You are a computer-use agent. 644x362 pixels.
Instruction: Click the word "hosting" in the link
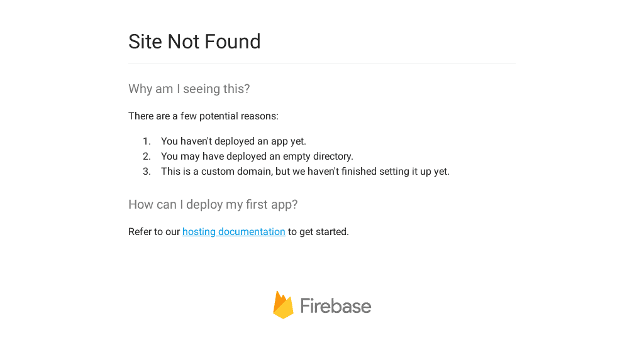click(199, 232)
